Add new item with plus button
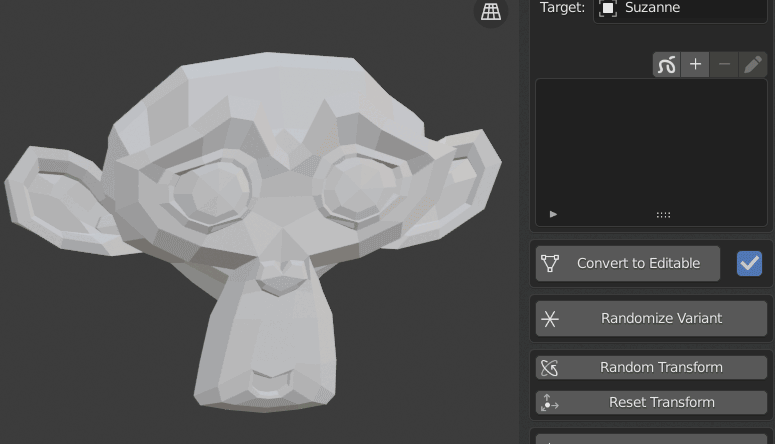Viewport: 775px width, 444px height. click(695, 65)
